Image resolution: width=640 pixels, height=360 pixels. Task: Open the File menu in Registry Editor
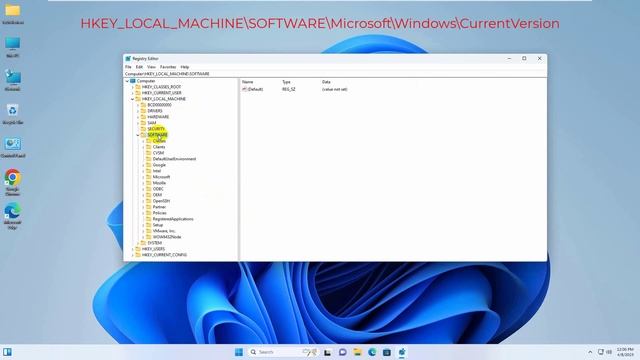pos(128,67)
